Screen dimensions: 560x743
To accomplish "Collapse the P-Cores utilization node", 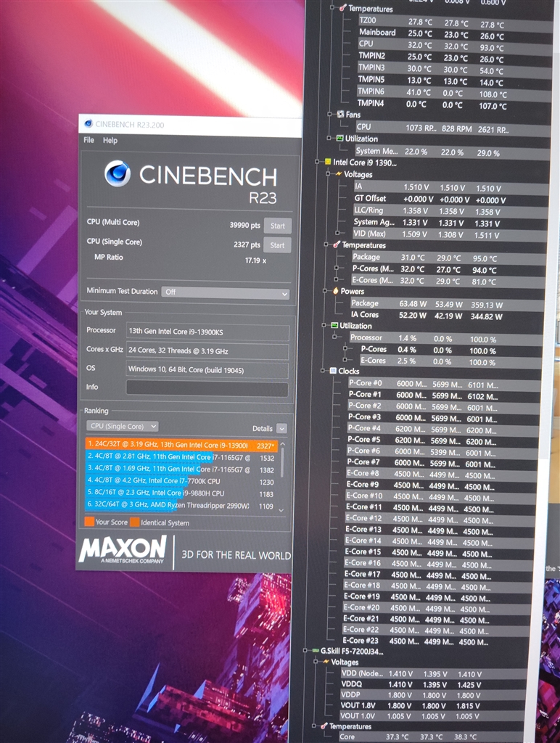I will 345,349.
